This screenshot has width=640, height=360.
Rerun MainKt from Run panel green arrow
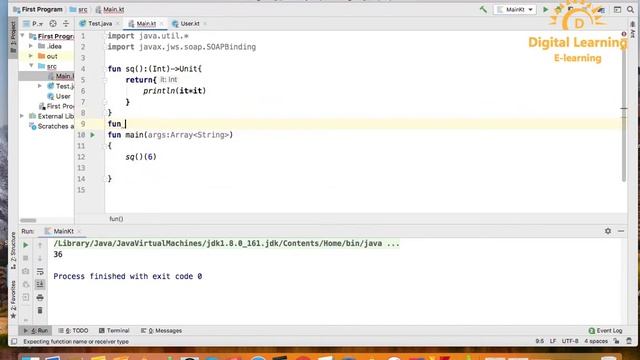point(26,245)
